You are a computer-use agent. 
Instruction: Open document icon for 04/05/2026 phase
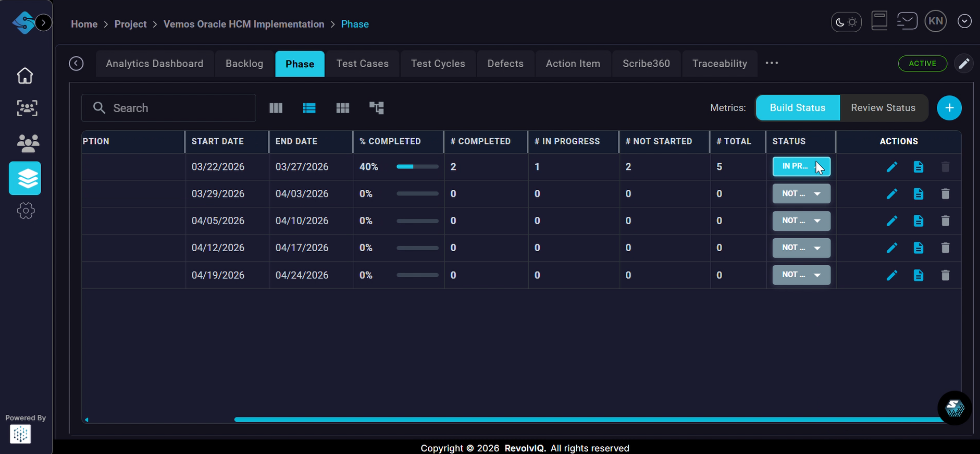click(x=919, y=221)
